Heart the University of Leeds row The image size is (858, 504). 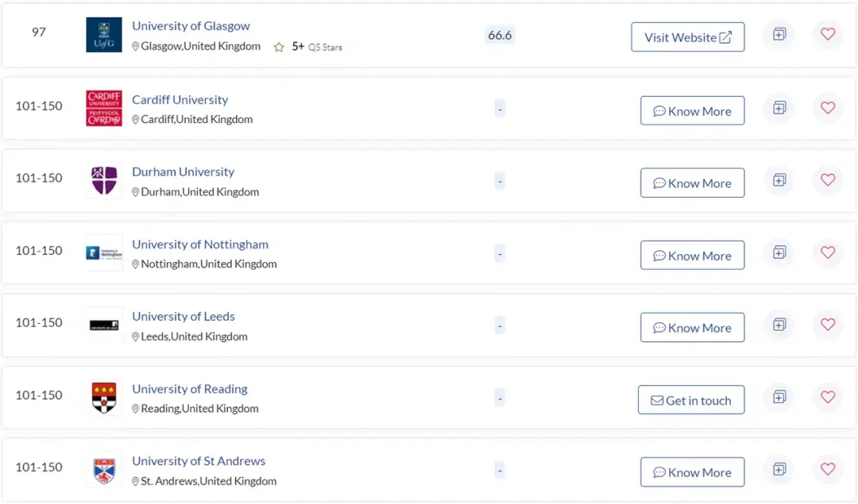pyautogui.click(x=827, y=325)
